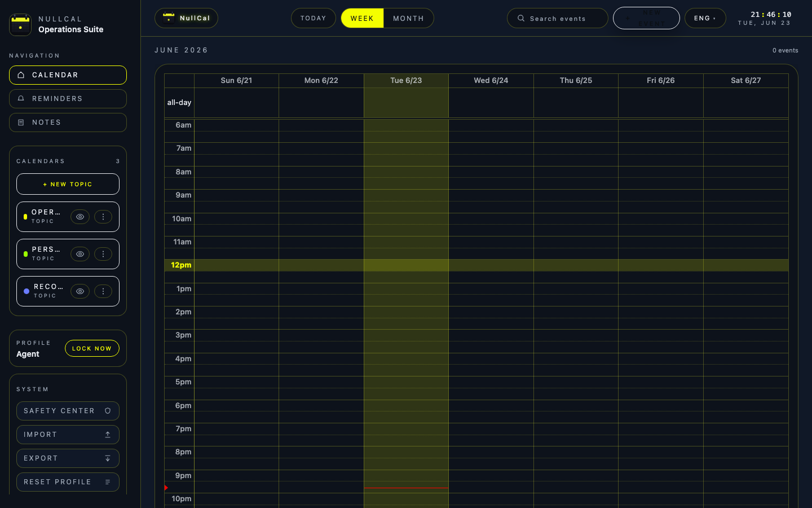
Task: Click the New Event button
Action: (646, 18)
